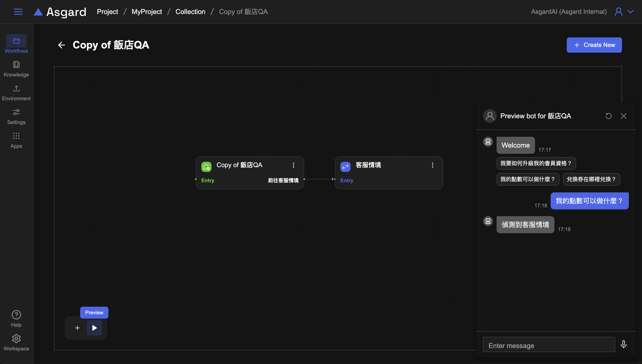The height and width of the screenshot is (364, 642).
Task: Click the Workflows folder icon in sidebar
Action: point(16,41)
